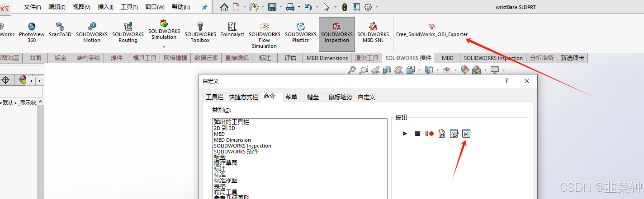Click the New Macro icon
This screenshot has width=644, height=199.
[x=442, y=134]
